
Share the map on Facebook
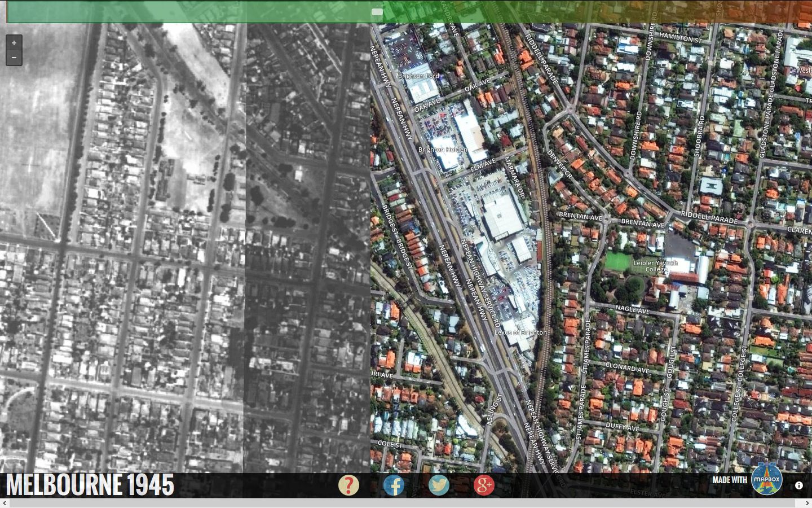(394, 485)
